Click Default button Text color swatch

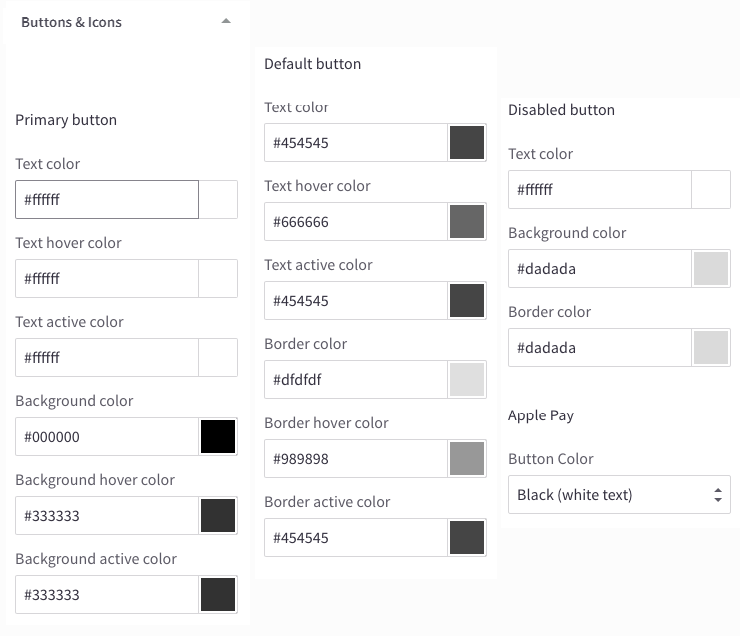(467, 143)
